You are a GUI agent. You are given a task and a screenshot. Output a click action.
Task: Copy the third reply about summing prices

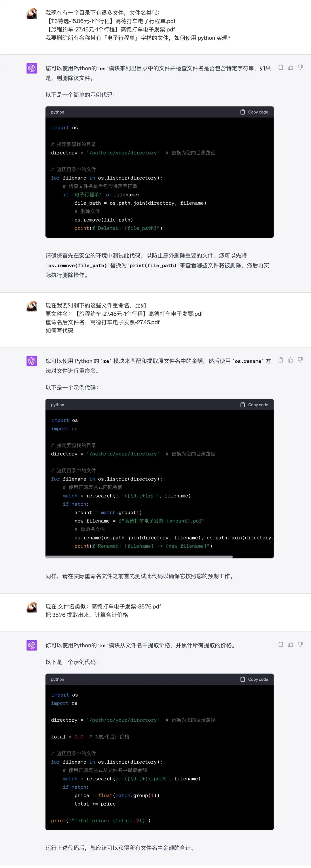(281, 644)
